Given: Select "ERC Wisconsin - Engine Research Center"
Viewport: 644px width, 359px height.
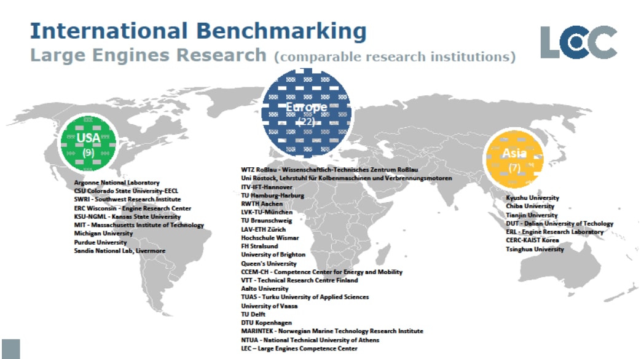Looking at the screenshot, I should (x=132, y=208).
